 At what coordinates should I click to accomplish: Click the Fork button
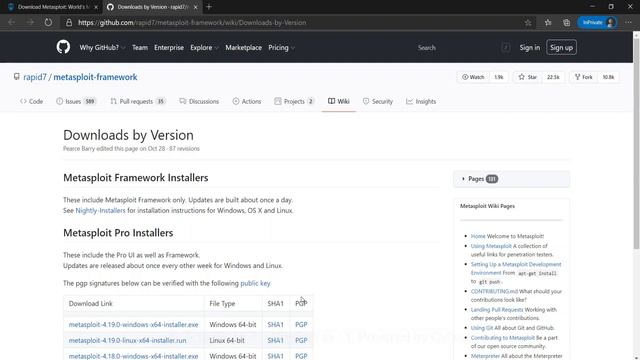(584, 77)
